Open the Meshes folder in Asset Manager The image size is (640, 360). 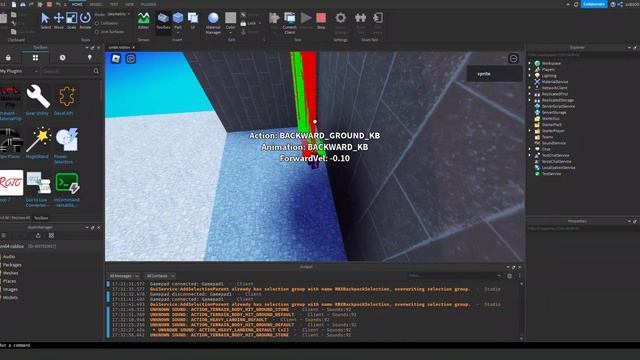pos(10,273)
